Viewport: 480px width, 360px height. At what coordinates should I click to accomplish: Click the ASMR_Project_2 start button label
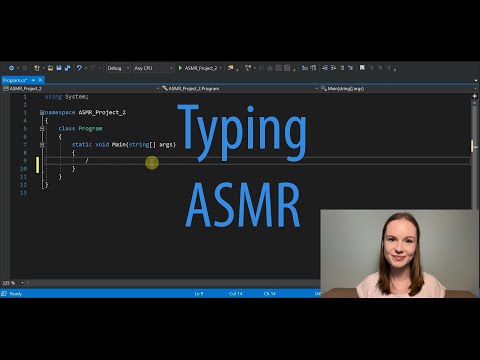click(201, 68)
